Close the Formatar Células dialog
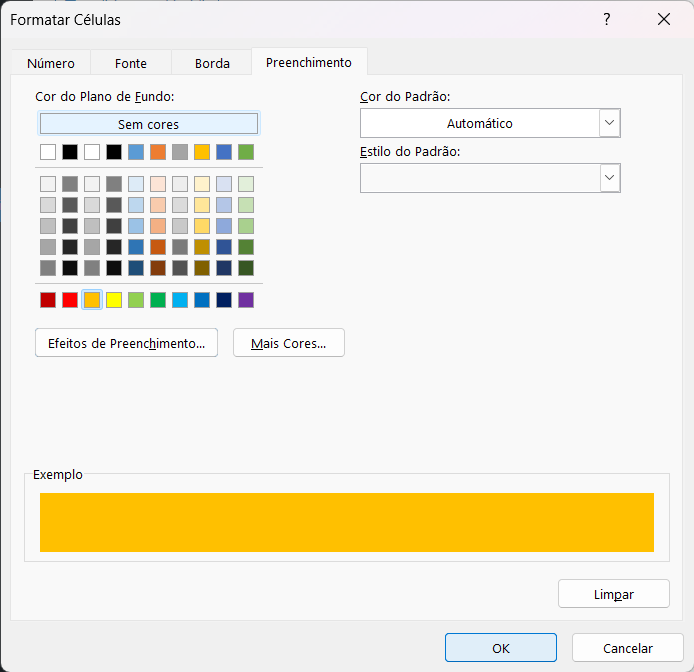 tap(664, 19)
